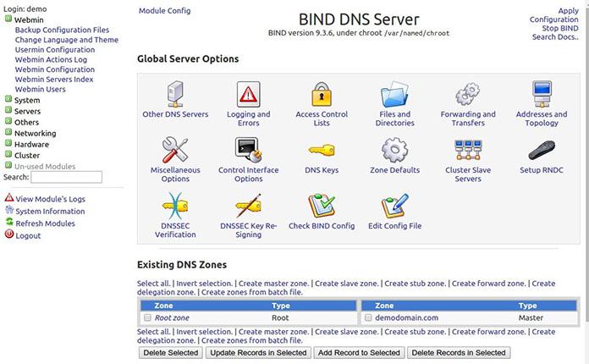The image size is (589, 364).
Task: Open Webmin Users in the sidebar menu
Action: point(40,90)
